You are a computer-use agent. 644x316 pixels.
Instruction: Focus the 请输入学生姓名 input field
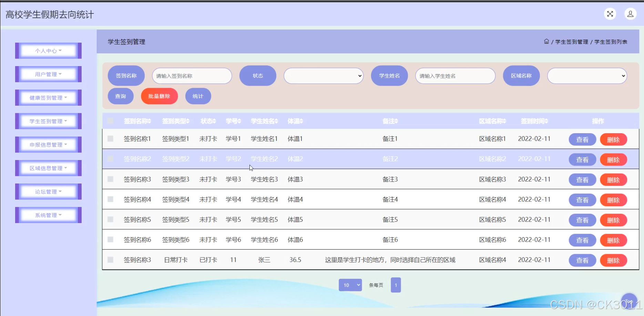pos(455,76)
